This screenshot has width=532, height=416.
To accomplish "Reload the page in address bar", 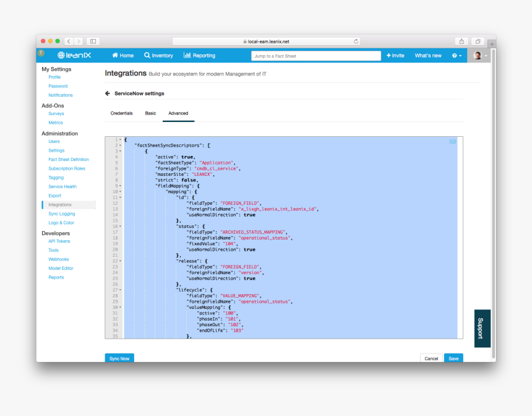I will tap(356, 41).
